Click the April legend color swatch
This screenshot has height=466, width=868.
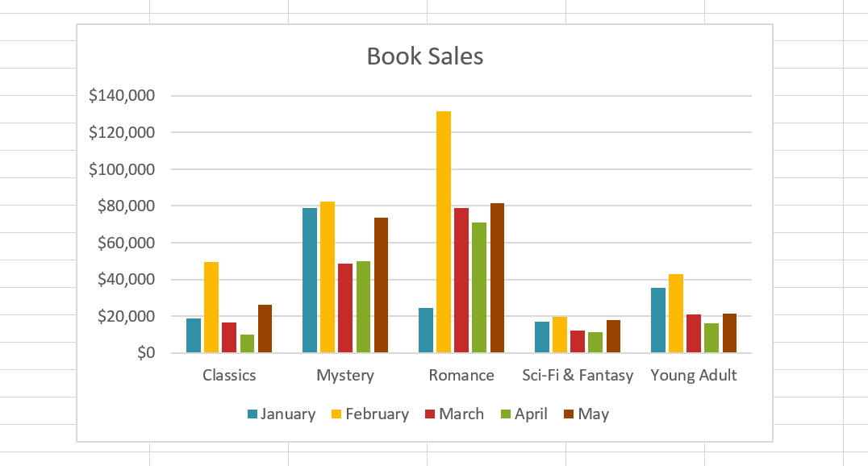[507, 414]
